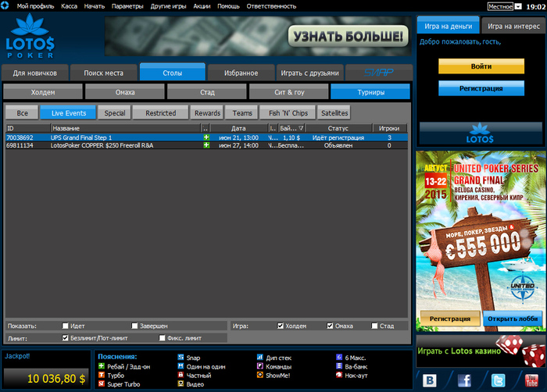
Task: Uncheck the Безлимит/Пот-лимит checkbox
Action: 65,338
